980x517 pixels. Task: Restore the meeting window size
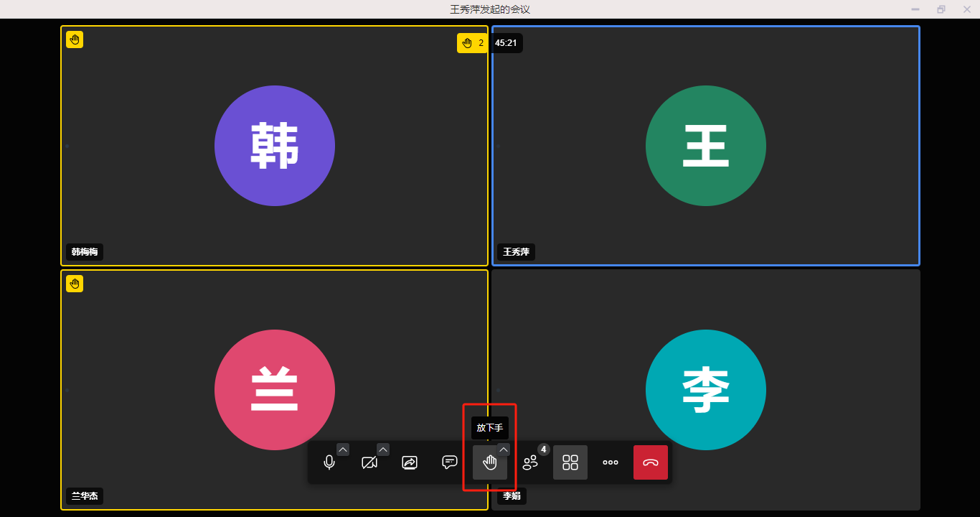pyautogui.click(x=941, y=9)
